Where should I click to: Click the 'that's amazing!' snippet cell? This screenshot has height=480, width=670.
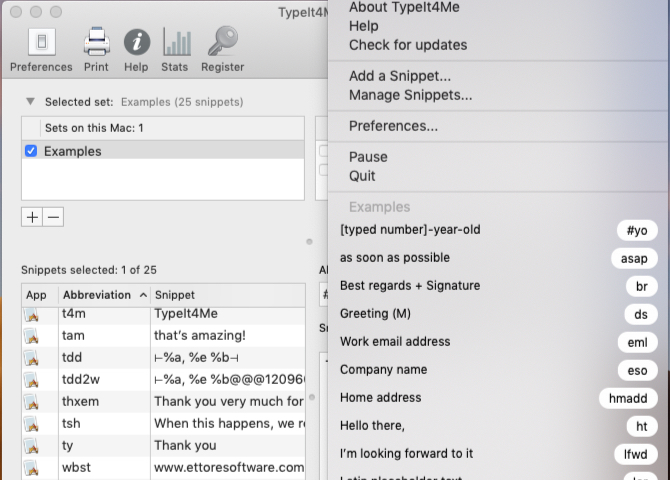tap(228, 336)
